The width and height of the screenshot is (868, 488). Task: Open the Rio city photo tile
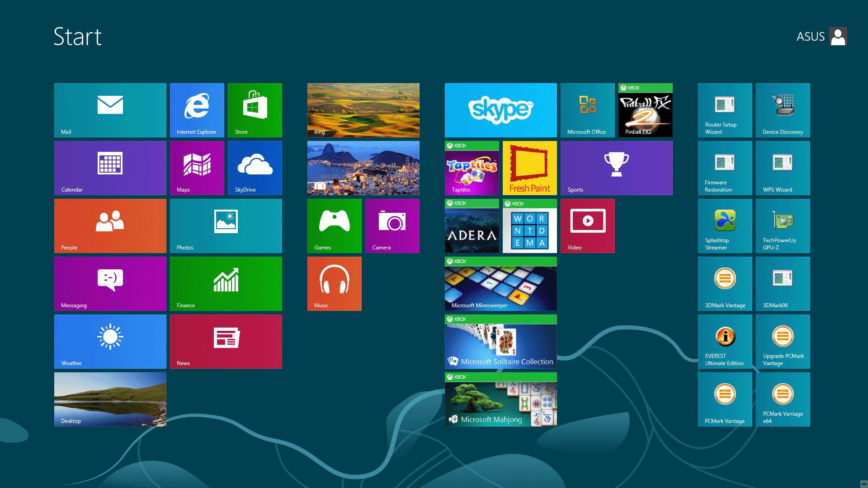click(x=363, y=168)
